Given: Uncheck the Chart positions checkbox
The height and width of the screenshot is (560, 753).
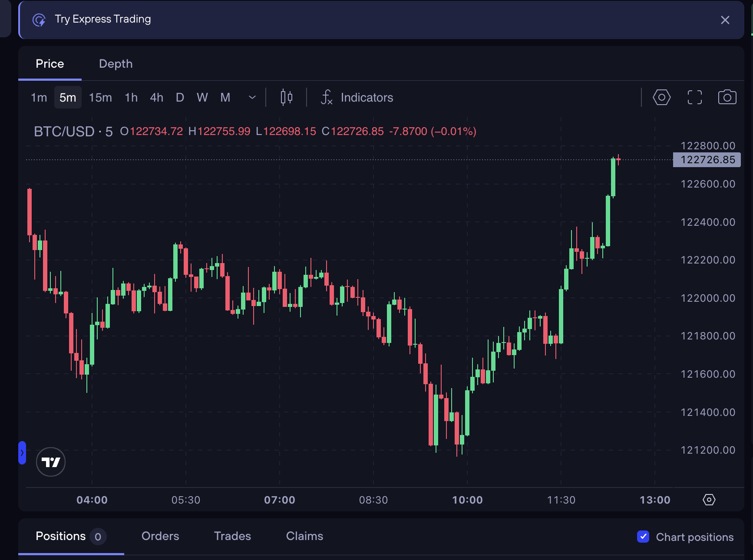Looking at the screenshot, I should pyautogui.click(x=643, y=537).
